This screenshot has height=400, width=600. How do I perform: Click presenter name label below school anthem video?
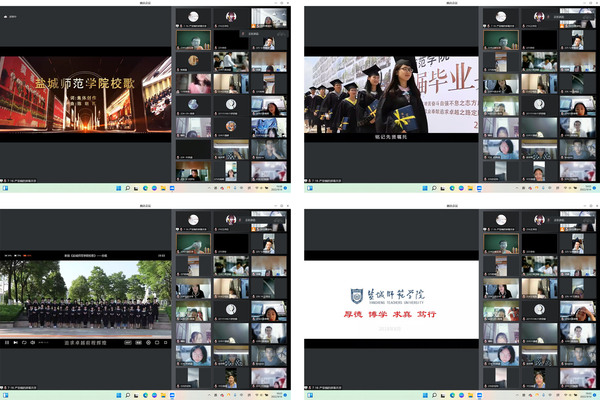tap(22, 181)
